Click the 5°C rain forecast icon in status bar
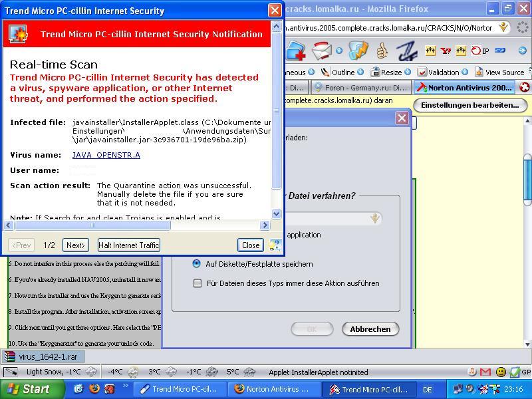 (249, 372)
